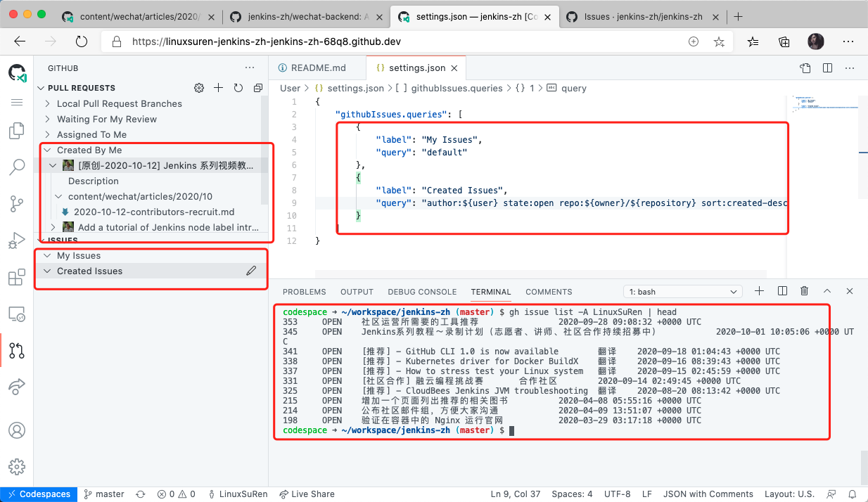Open a new browser tab
This screenshot has height=502, width=868.
coord(738,16)
